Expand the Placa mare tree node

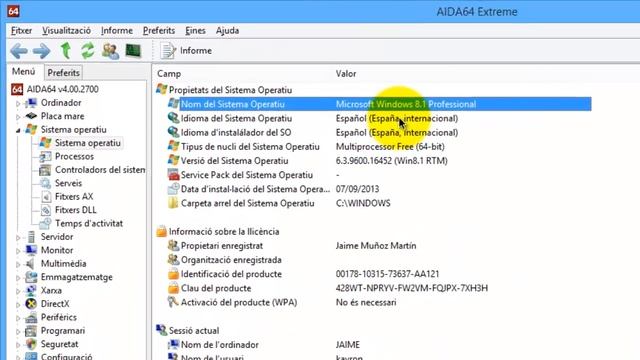click(x=18, y=117)
